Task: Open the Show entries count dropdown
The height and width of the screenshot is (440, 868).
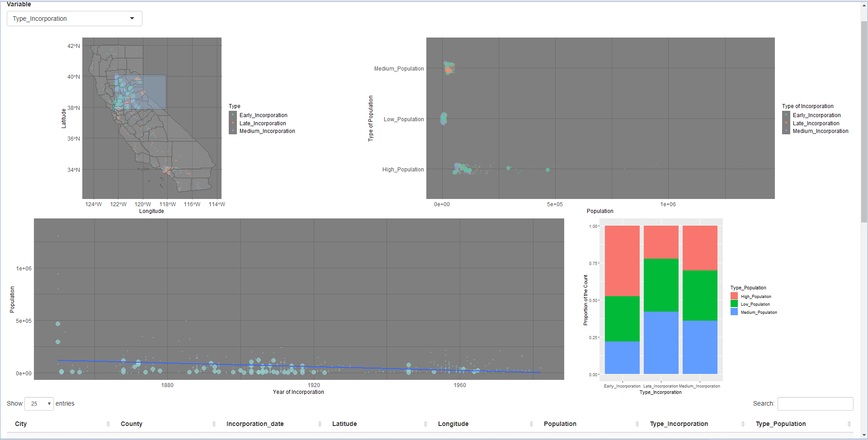Action: (x=39, y=403)
